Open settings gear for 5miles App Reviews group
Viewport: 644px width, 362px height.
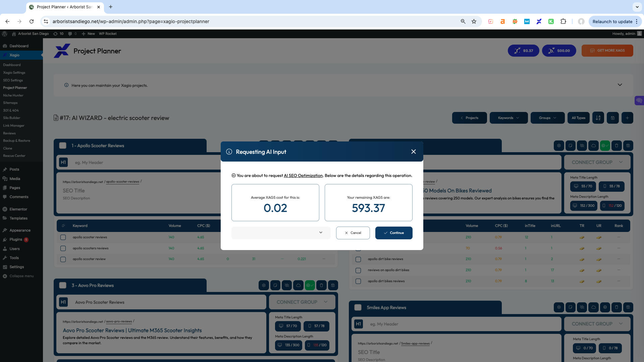559,307
